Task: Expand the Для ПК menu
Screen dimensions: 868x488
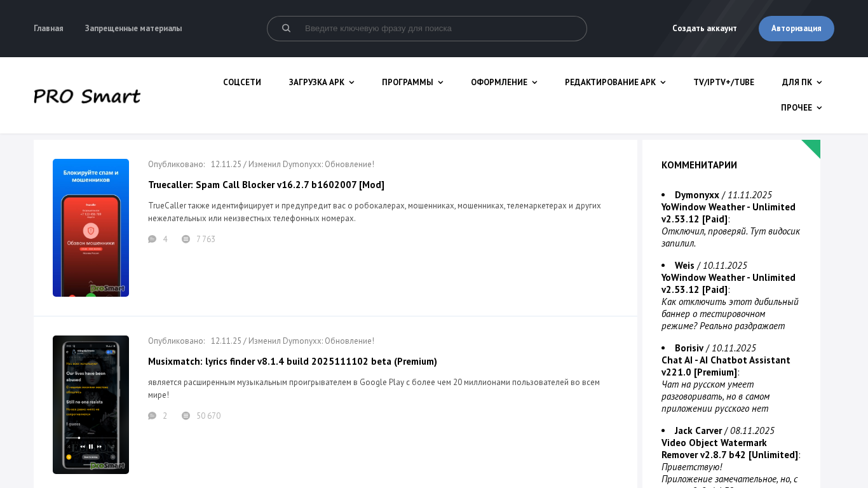Action: click(x=801, y=83)
